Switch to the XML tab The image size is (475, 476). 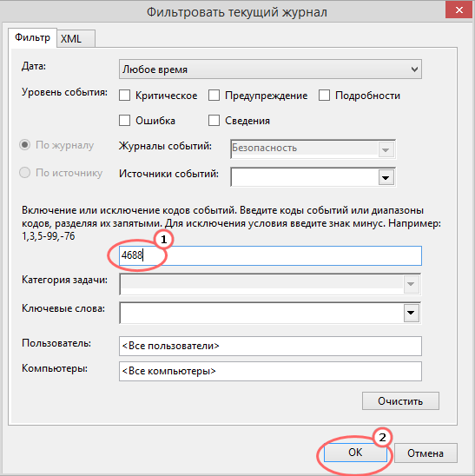76,39
